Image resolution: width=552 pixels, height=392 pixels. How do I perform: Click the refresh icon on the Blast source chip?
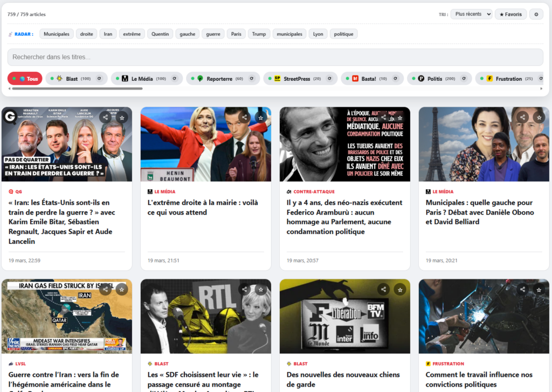pos(99,79)
